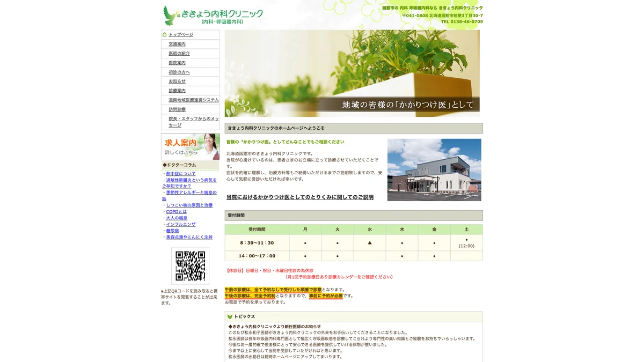Screen dimensions: 644x362
Task: Click the house icon beside トップページ
Action: 165,34
